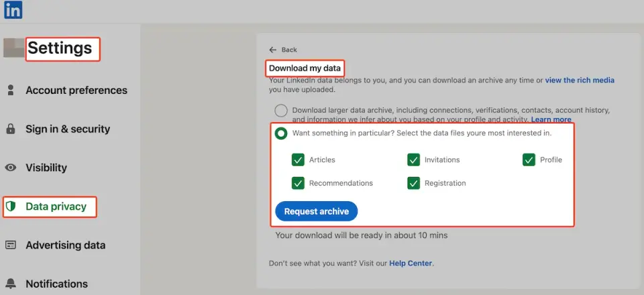Open the LinkedIn logo home link
The width and height of the screenshot is (644, 295).
point(13,10)
